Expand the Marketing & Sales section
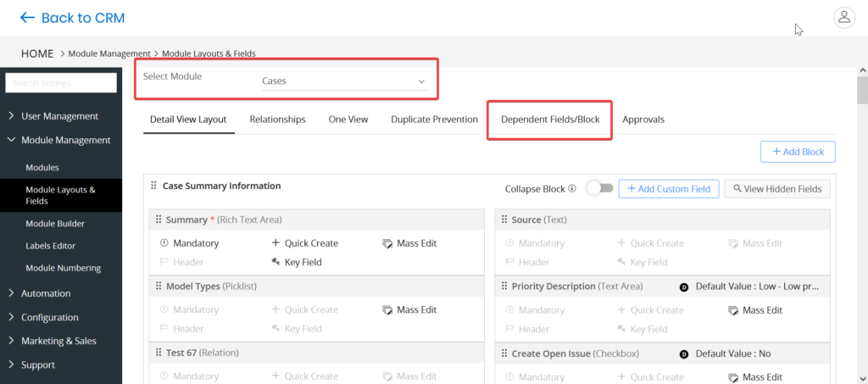 (52, 341)
